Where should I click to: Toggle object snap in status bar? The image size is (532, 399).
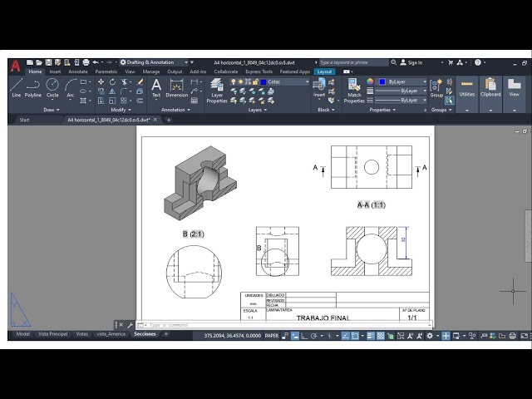[x=355, y=336]
